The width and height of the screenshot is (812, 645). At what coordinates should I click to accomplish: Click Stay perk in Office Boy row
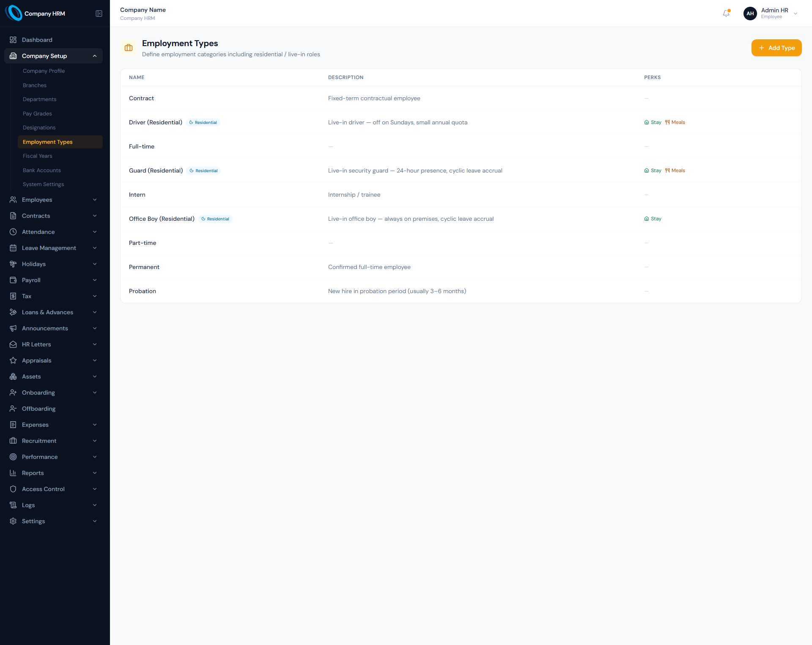click(x=653, y=219)
